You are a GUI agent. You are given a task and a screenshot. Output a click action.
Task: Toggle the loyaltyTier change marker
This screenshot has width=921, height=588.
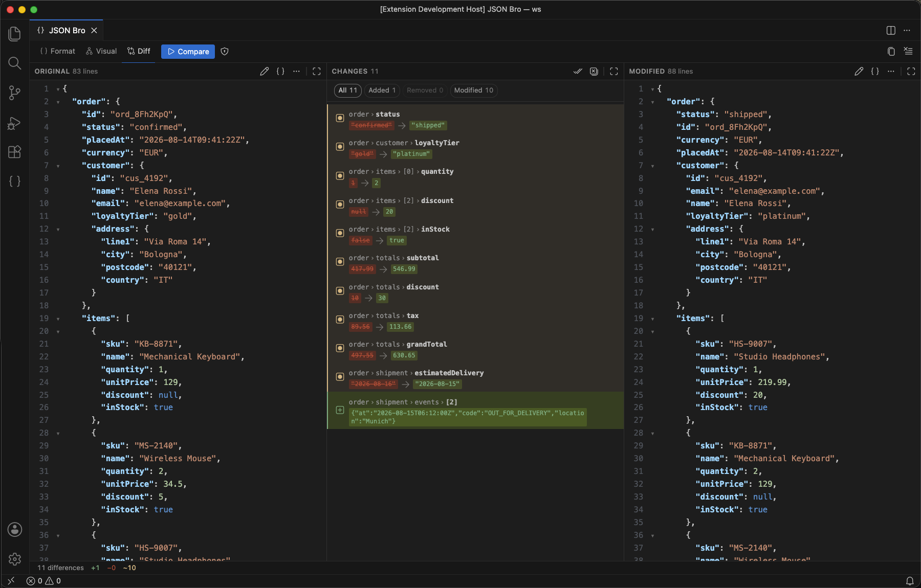340,147
